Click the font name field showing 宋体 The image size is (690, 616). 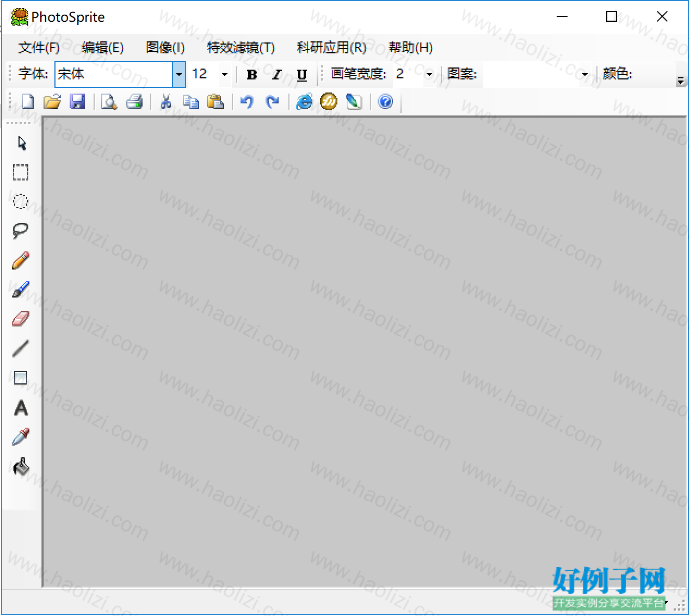114,75
